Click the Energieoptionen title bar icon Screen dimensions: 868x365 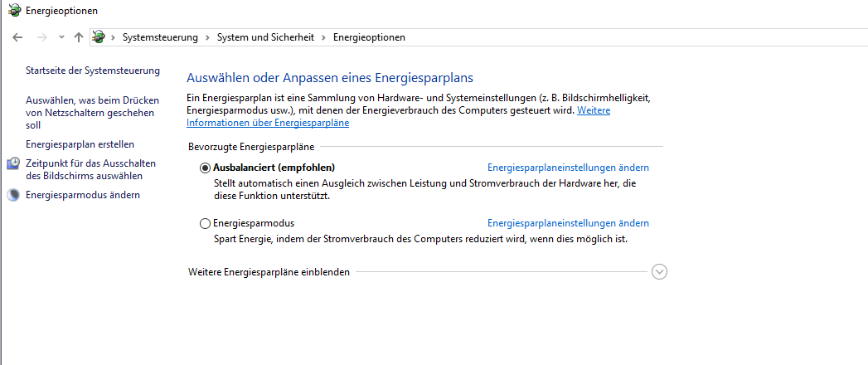pos(13,11)
